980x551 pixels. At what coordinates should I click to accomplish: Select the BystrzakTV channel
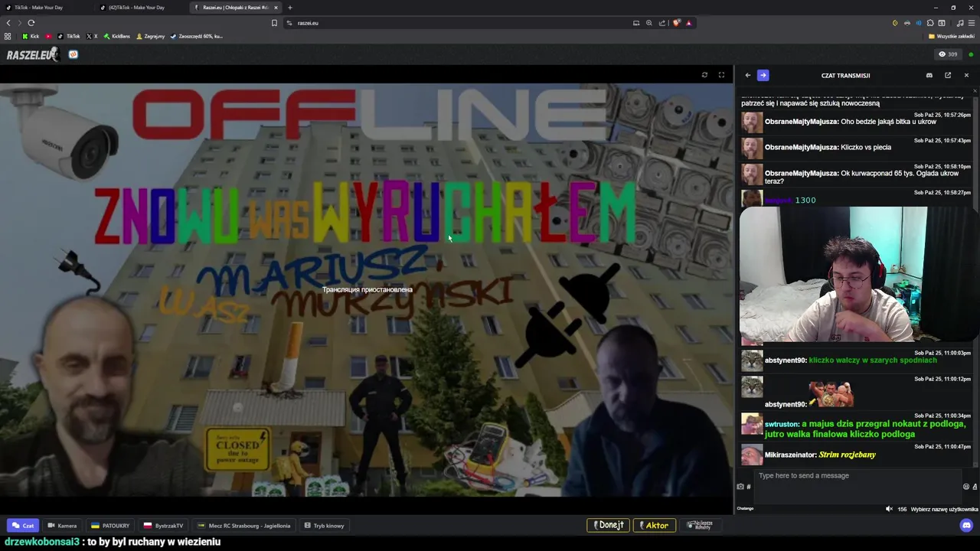coord(164,526)
